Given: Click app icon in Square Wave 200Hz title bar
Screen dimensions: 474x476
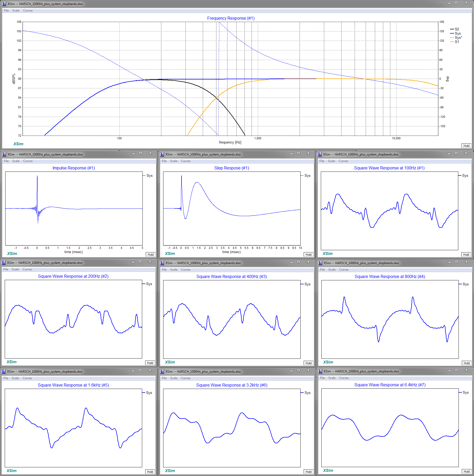Looking at the screenshot, I should 3,263.
